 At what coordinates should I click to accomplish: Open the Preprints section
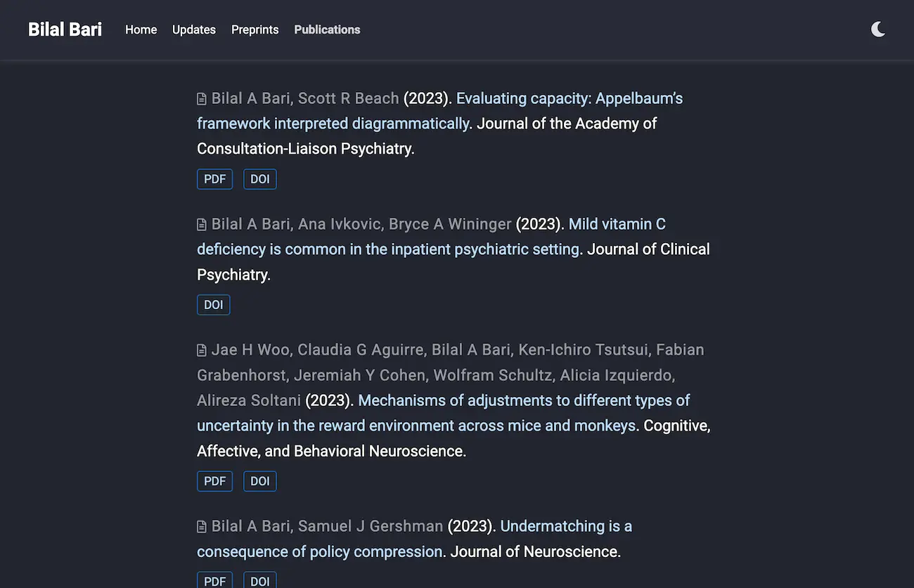point(255,30)
